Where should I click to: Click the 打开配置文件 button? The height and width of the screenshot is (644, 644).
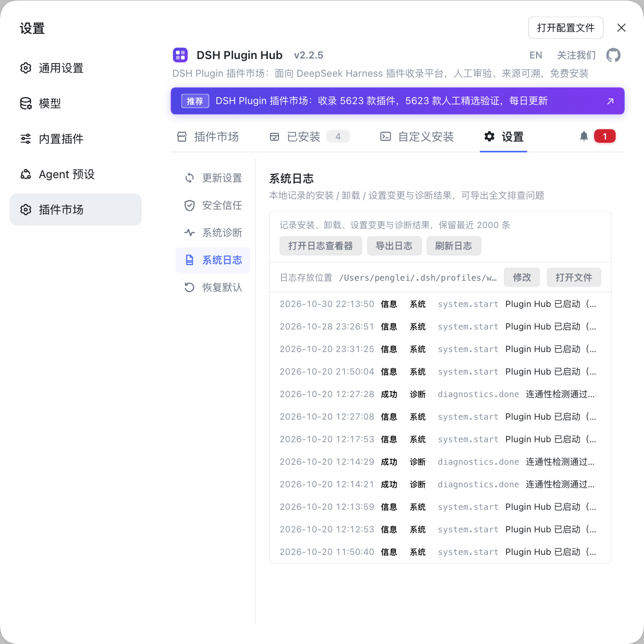[566, 28]
